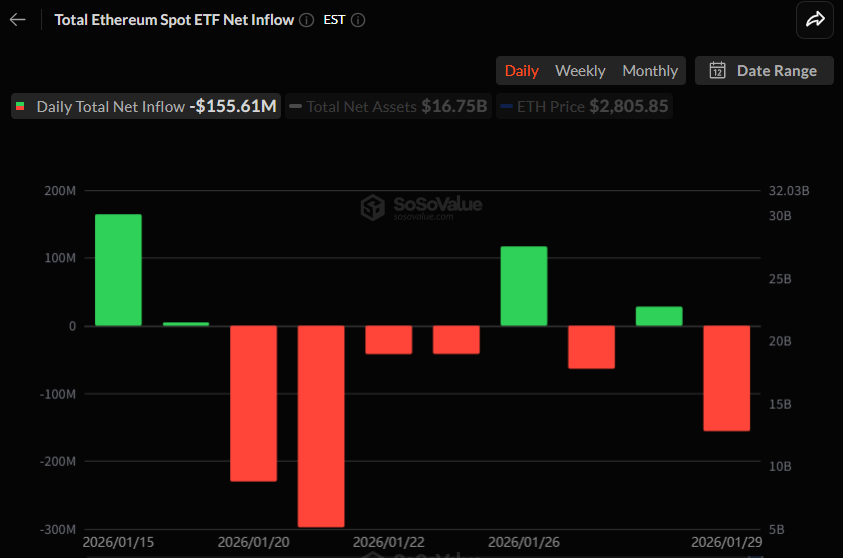This screenshot has width=843, height=558.
Task: Click the info icon next to EST
Action: (x=358, y=20)
